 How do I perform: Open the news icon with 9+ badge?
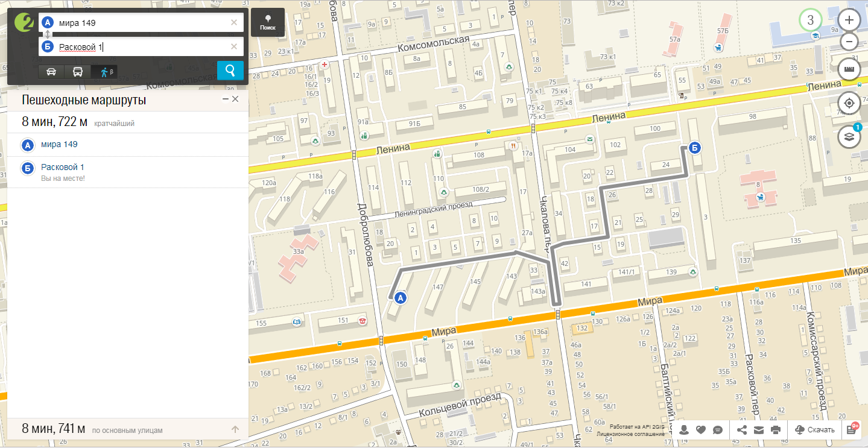click(x=852, y=429)
